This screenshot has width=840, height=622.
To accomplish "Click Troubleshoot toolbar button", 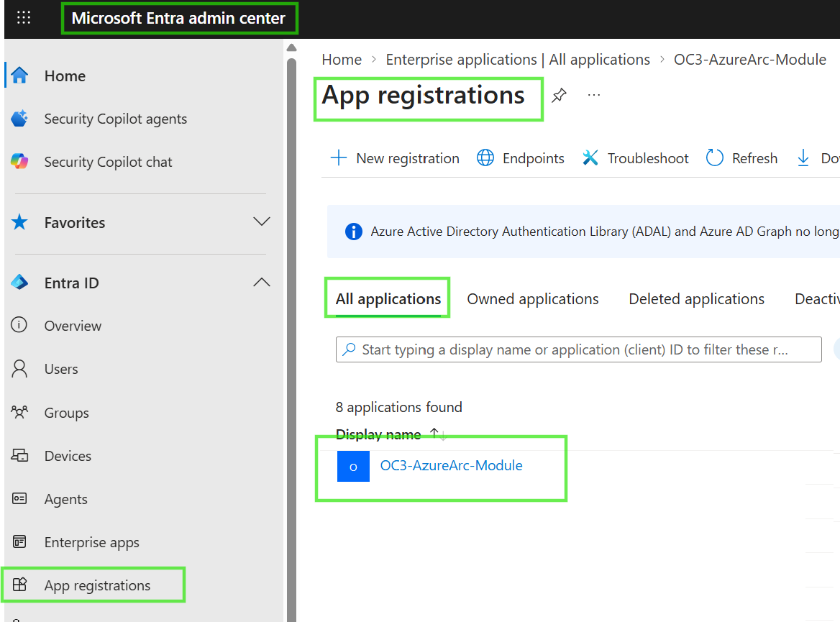I will tap(635, 158).
